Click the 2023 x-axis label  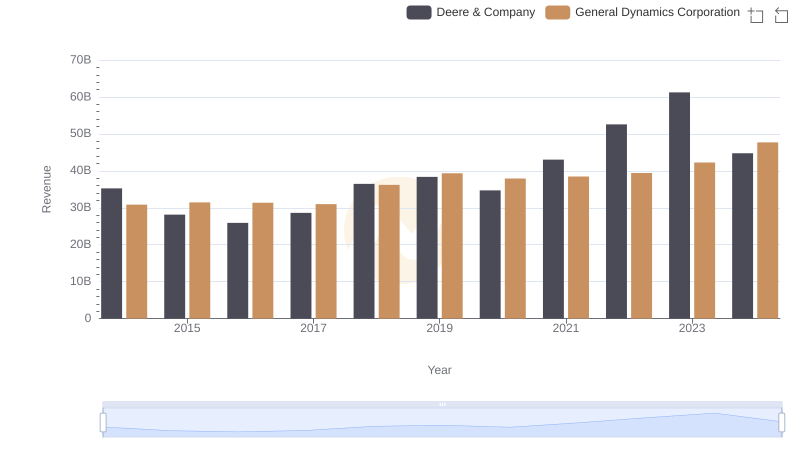click(692, 328)
